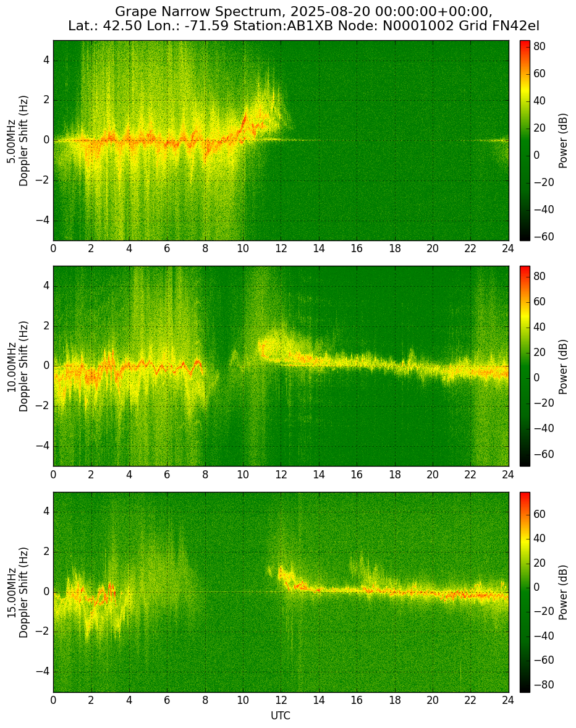Click the signal onset at 12 UTC on the 15.00MHz plot

click(281, 574)
